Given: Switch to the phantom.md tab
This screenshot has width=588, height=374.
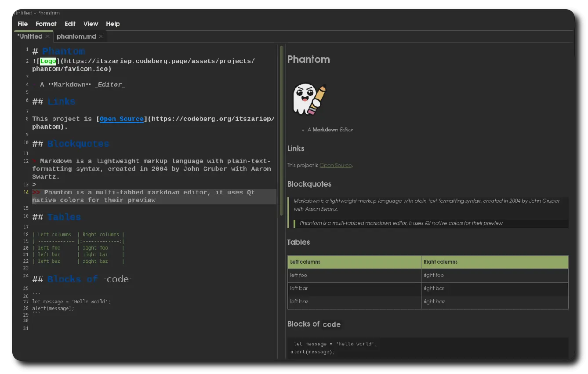Looking at the screenshot, I should pos(76,36).
